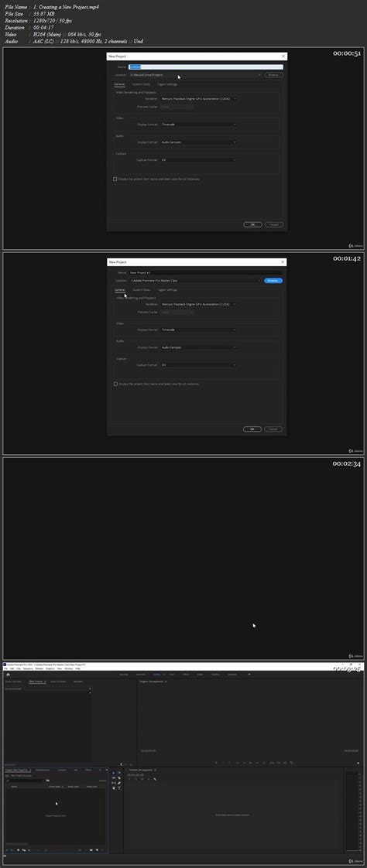The width and height of the screenshot is (367, 868).
Task: Select the Hand tool
Action: pos(114,788)
